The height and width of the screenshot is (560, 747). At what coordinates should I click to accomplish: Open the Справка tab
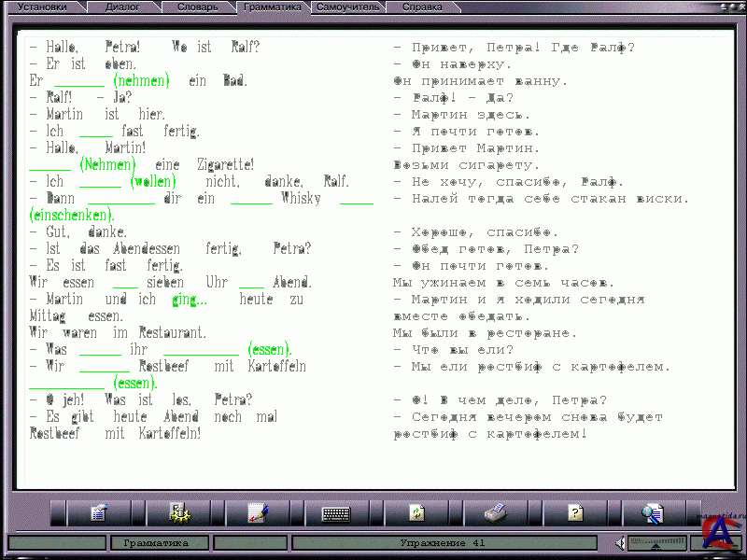pos(422,7)
